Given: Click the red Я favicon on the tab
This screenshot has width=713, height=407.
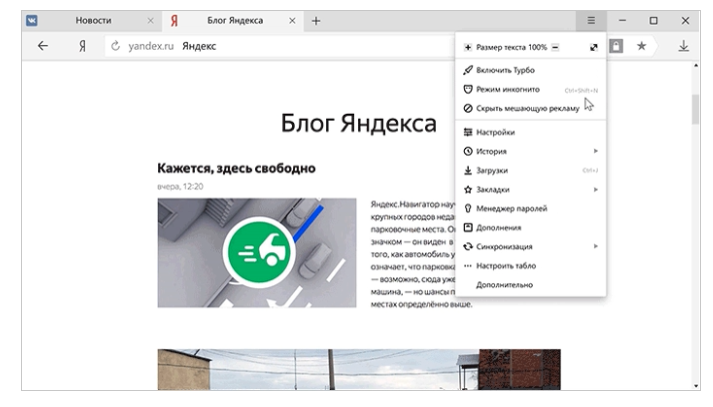Looking at the screenshot, I should click(174, 21).
